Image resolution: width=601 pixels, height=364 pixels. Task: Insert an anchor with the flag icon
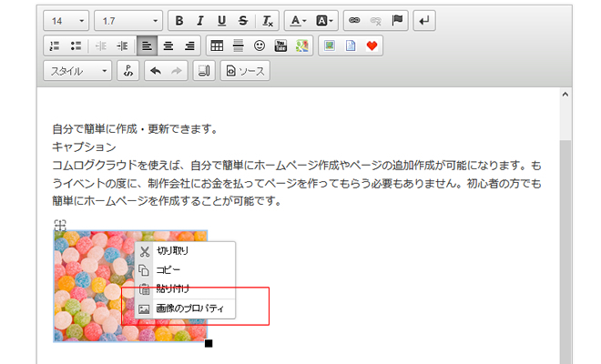point(396,20)
